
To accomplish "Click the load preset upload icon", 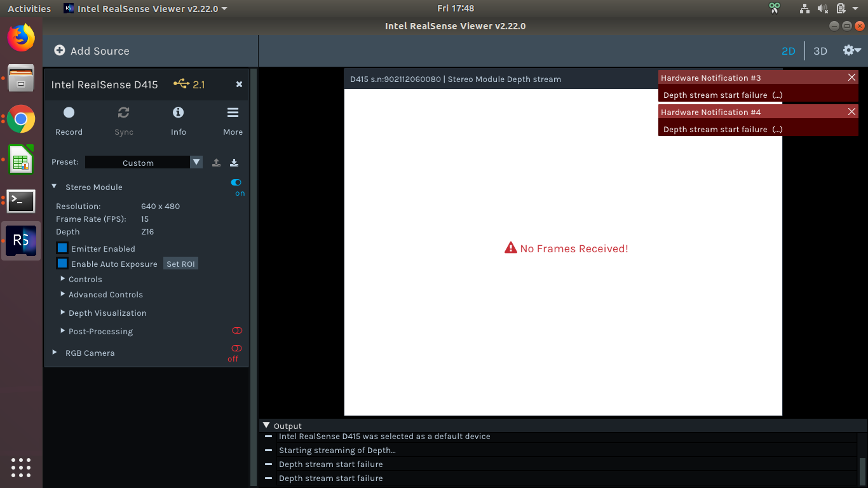I will [x=216, y=163].
